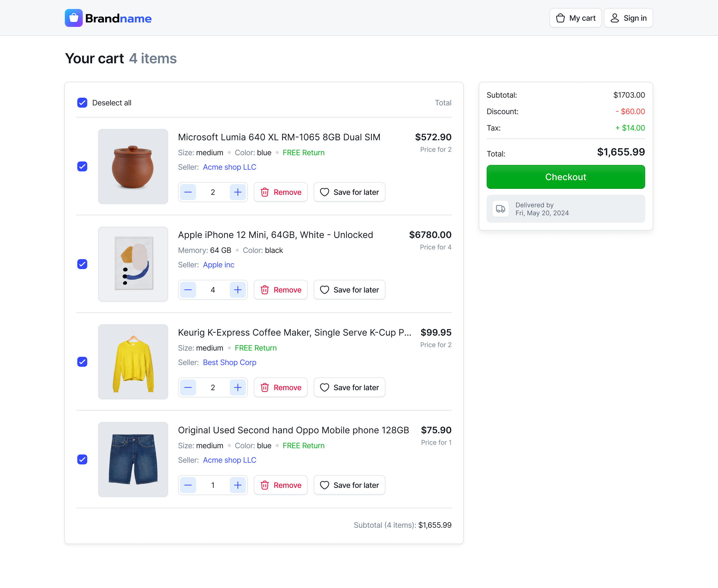Open Acme shop LLC seller link for Oppo
This screenshot has width=718, height=588.
[229, 460]
